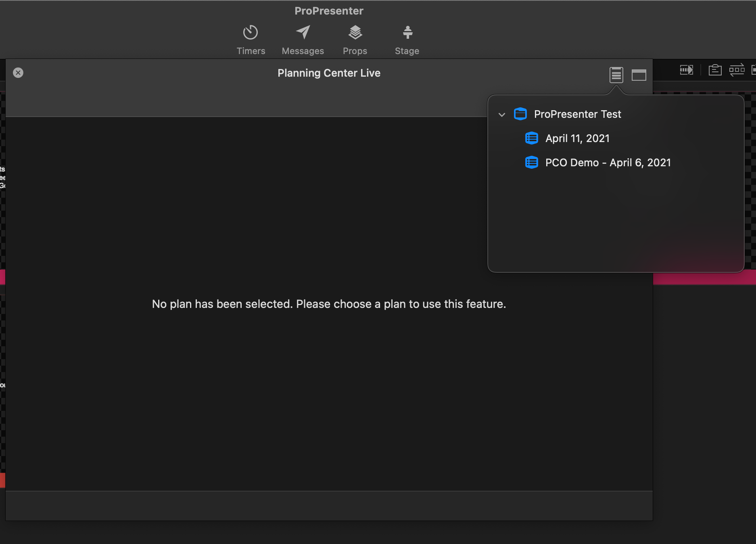Click the blue folder icon beside ProPresenter Test
Image resolution: width=756 pixels, height=544 pixels.
tap(520, 114)
